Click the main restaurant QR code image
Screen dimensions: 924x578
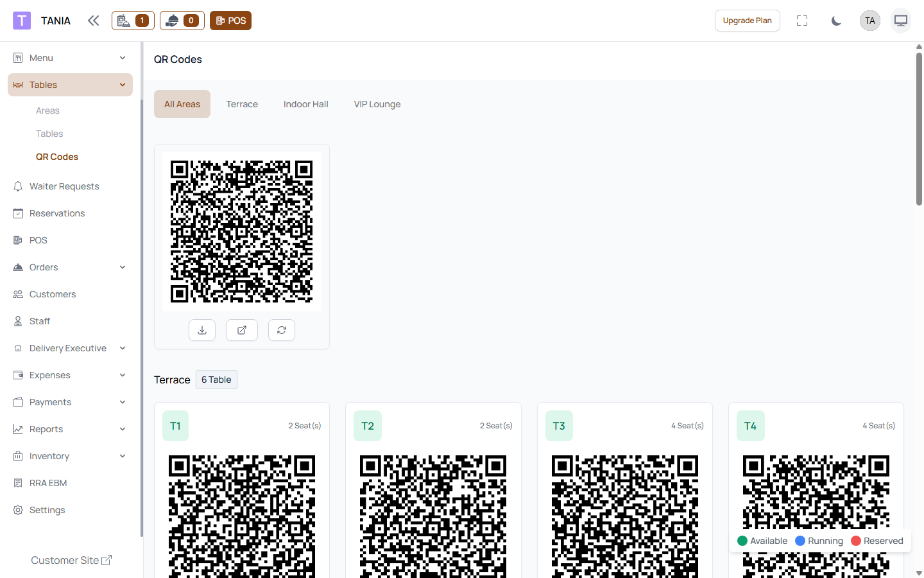tap(242, 232)
